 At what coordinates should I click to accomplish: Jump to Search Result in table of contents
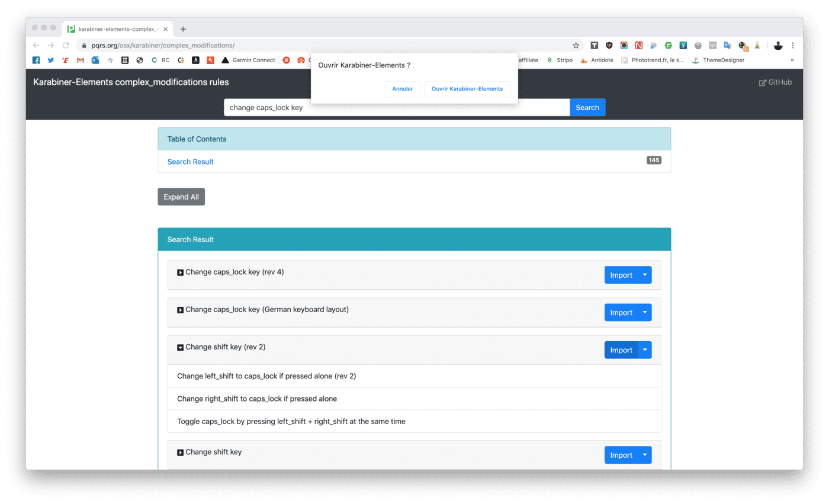(191, 162)
